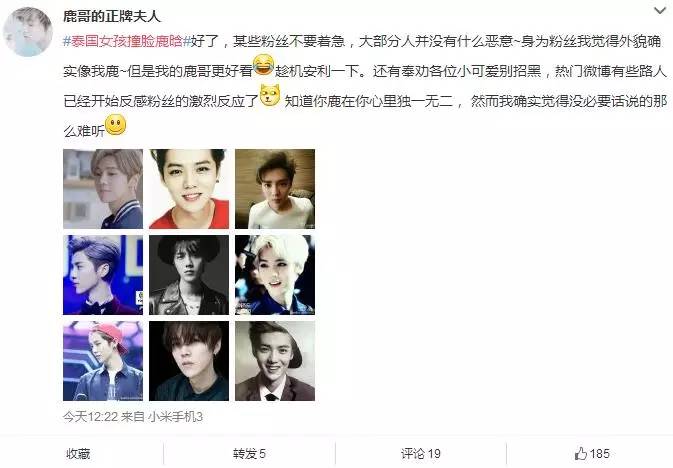
Task: Open the 小米手机3 source link
Action: point(175,416)
